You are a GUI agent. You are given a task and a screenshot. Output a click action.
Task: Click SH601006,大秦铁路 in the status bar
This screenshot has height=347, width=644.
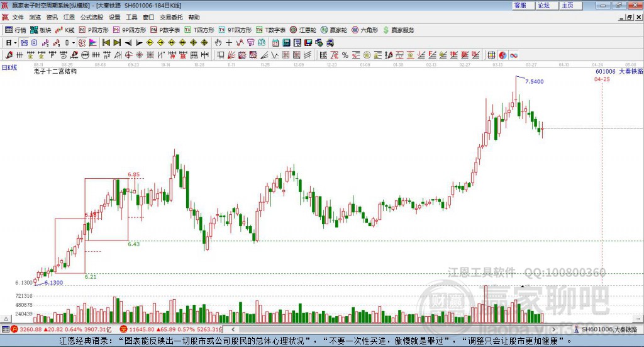click(x=609, y=329)
